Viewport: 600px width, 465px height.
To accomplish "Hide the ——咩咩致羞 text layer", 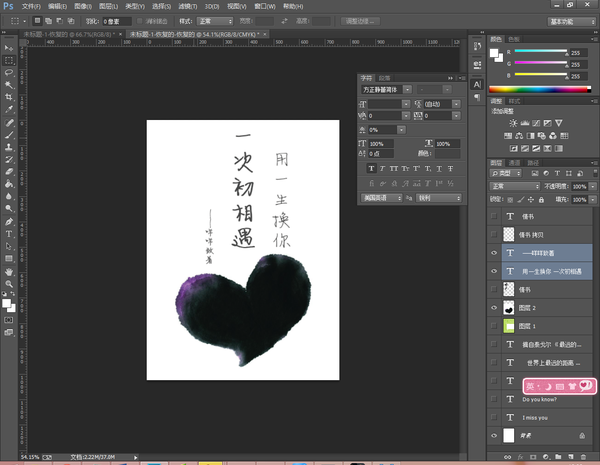I will click(494, 253).
